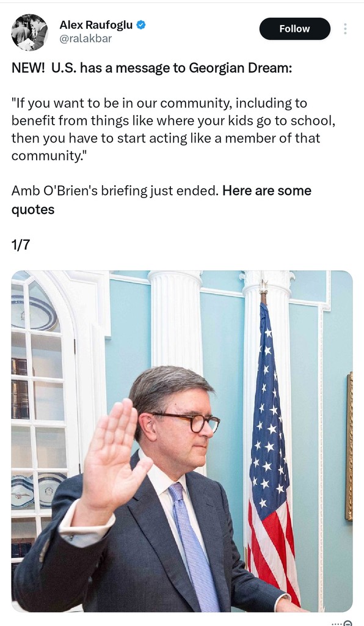
Task: Click the "NEW! U.S. has a message" headline
Action: click(152, 68)
